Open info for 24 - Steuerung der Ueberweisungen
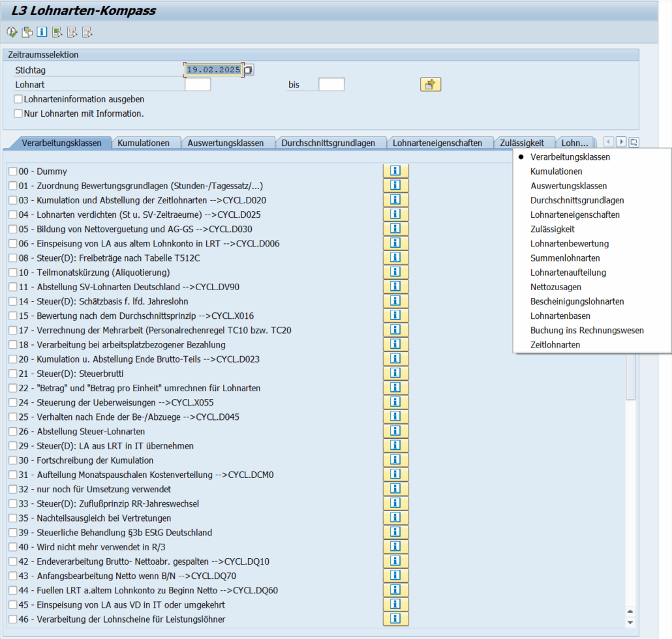The width and height of the screenshot is (672, 639). pos(395,402)
